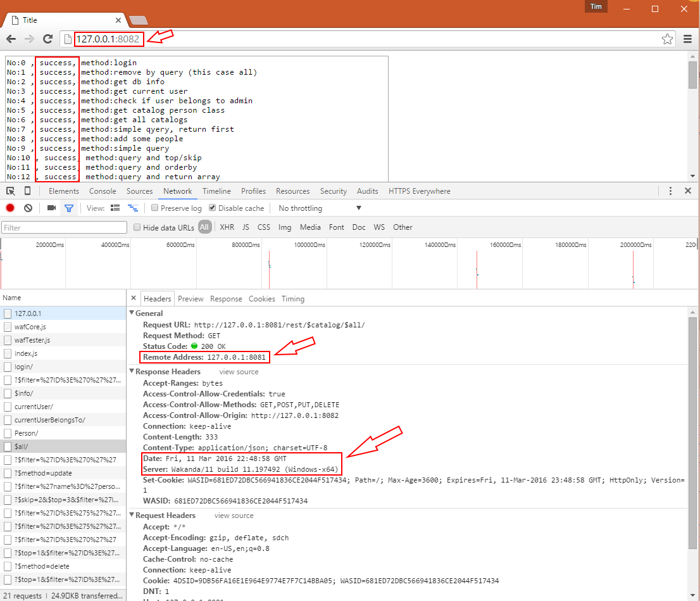
Task: Filter requests by JS type
Action: pos(246,227)
